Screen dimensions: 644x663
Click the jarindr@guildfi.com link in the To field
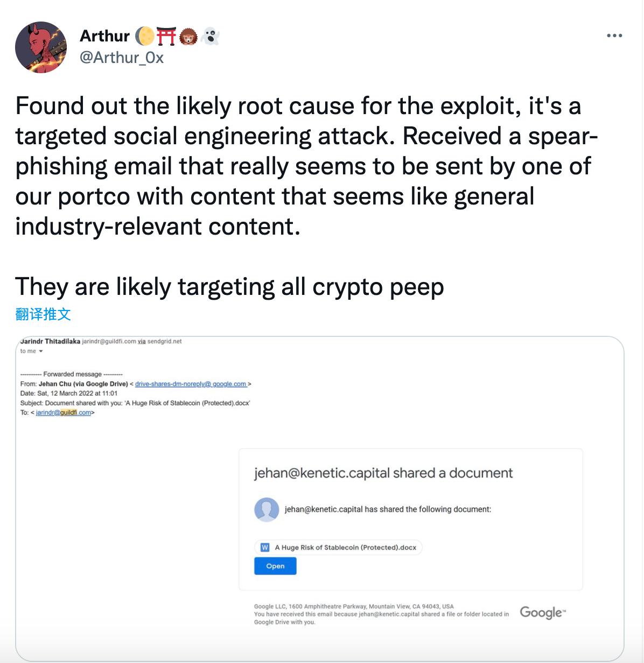coord(64,413)
